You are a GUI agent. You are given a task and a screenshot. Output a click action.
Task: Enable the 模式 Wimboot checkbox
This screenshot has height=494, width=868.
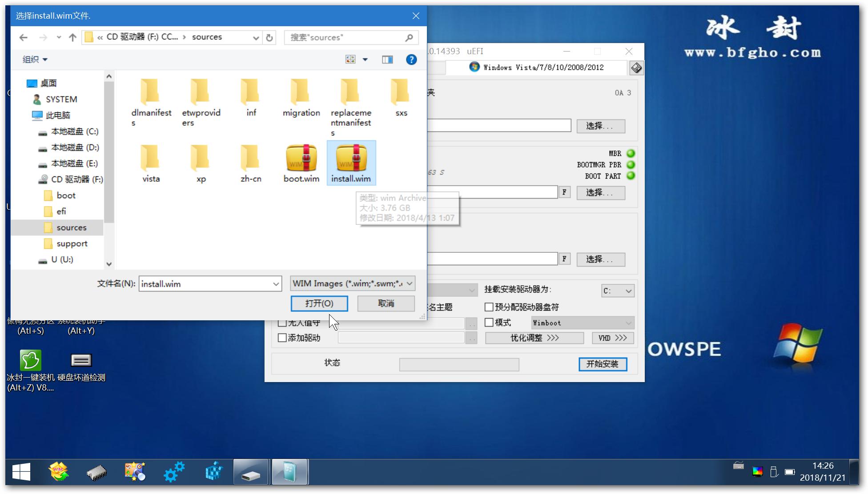(x=488, y=323)
